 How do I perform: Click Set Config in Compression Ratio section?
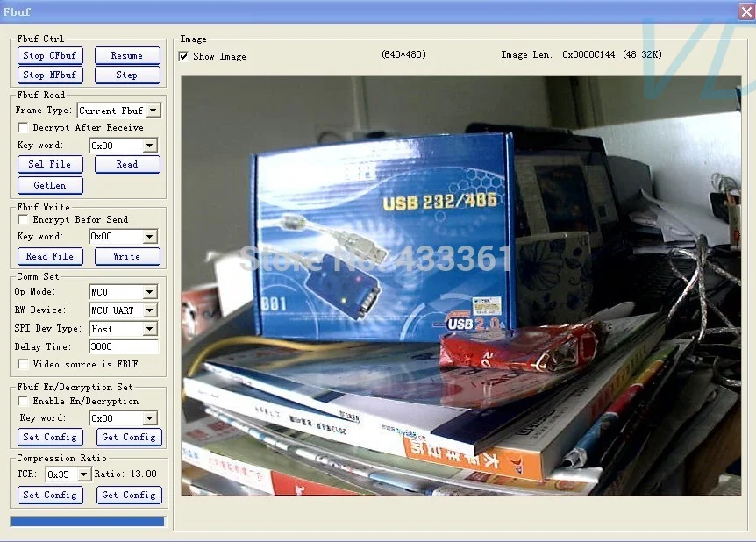click(x=50, y=495)
